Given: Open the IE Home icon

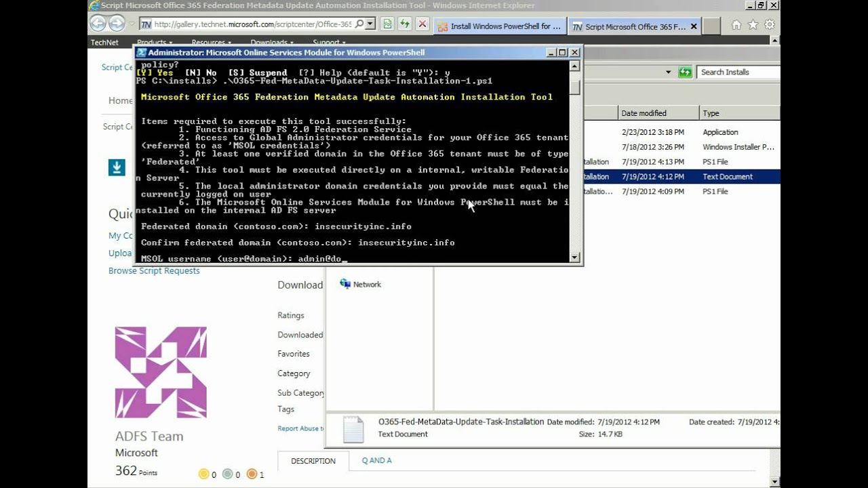Looking at the screenshot, I should 736,25.
